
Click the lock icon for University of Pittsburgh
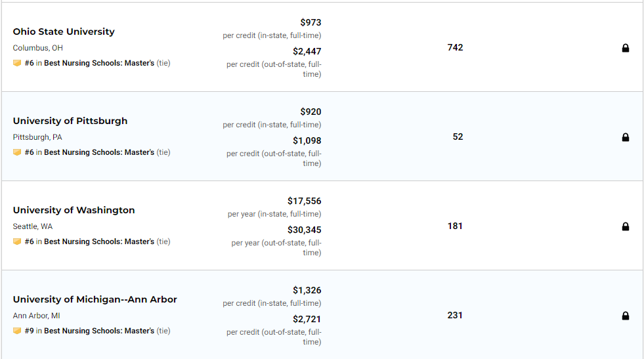(x=625, y=137)
